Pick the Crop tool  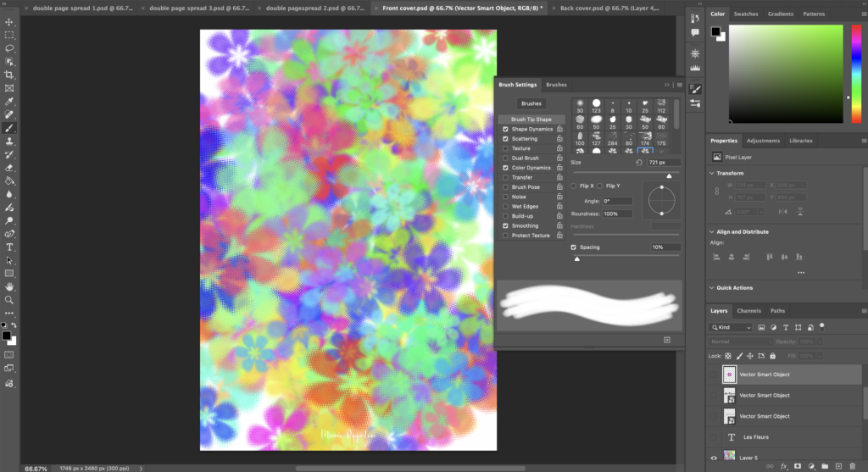[x=9, y=75]
